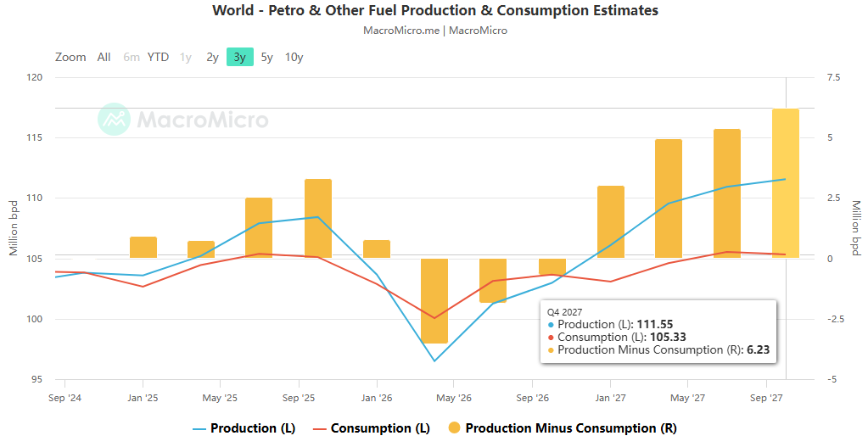Click the MacroMicro.me | MacroMicro subtitle link

coord(435,31)
